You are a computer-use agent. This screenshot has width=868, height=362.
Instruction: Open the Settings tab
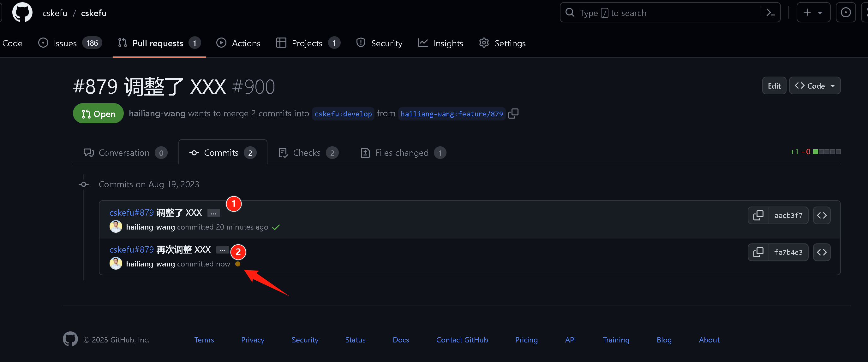pyautogui.click(x=502, y=43)
